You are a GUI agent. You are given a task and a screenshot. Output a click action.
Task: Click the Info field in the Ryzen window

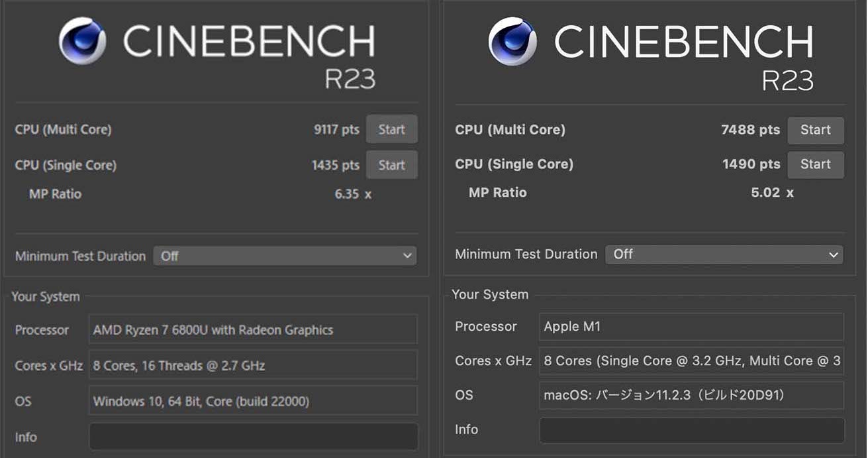(x=254, y=437)
